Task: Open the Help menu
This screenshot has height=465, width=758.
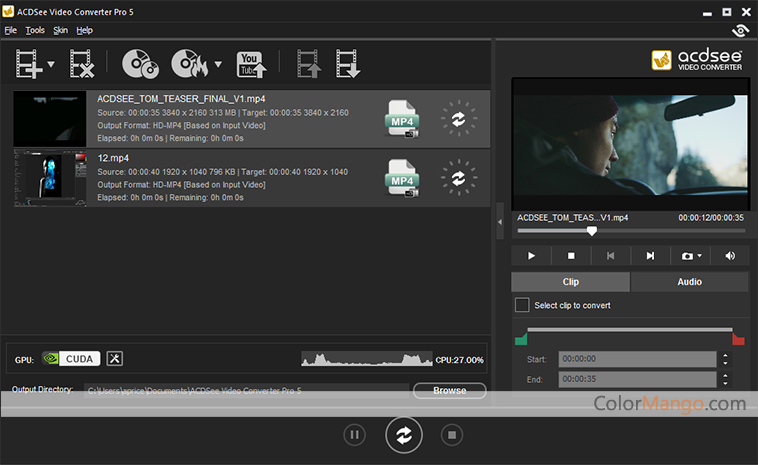Action: [85, 30]
